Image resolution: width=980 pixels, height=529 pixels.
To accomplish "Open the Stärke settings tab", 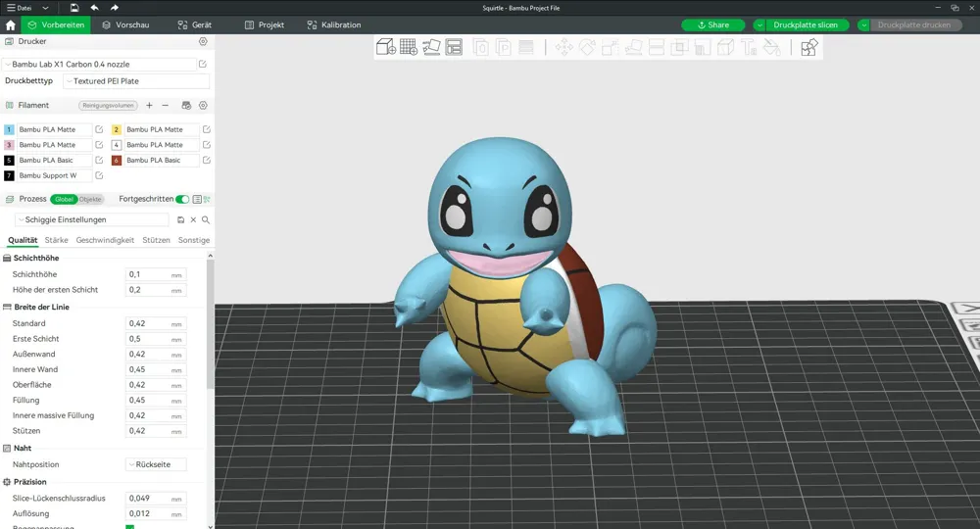I will coord(56,240).
